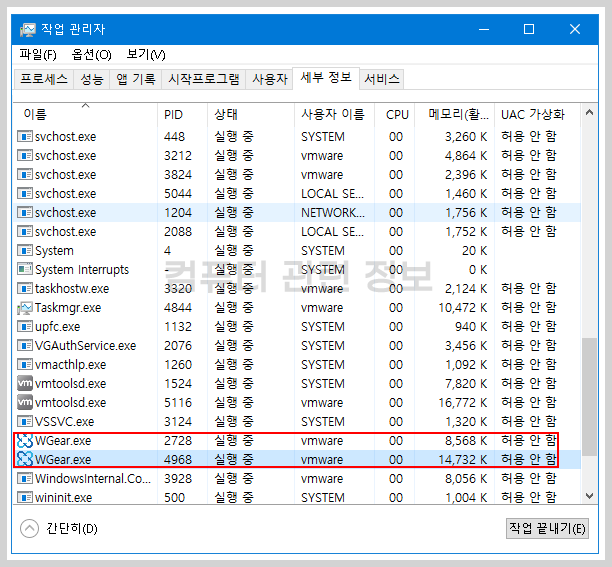The image size is (612, 567).
Task: Click the svchost.exe PID 2088 icon
Action: (25, 231)
